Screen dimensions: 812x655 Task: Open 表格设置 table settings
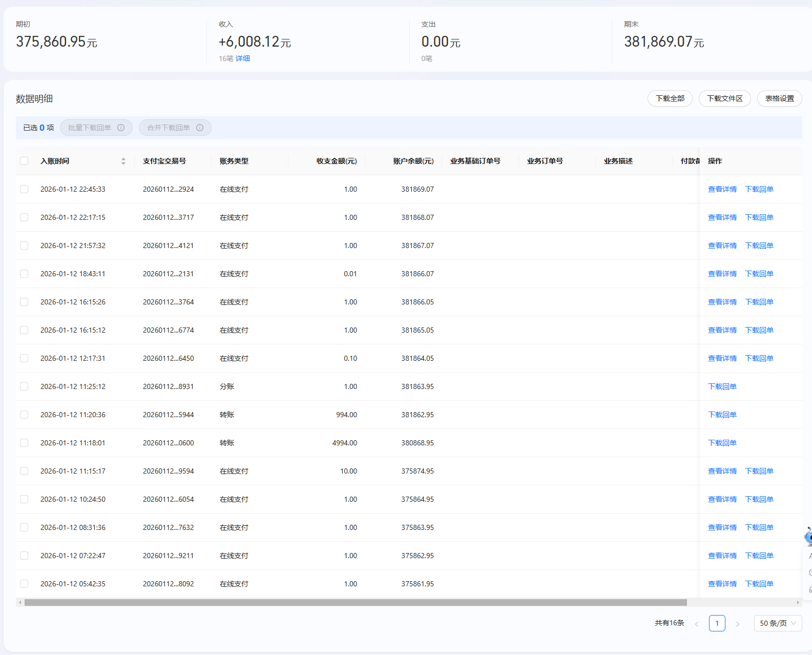click(779, 98)
